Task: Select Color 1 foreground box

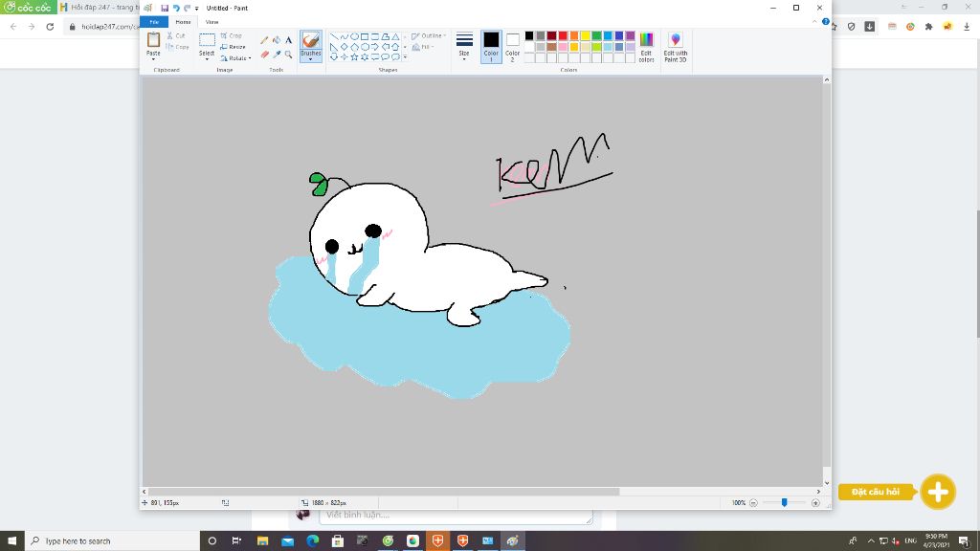Action: tap(491, 47)
